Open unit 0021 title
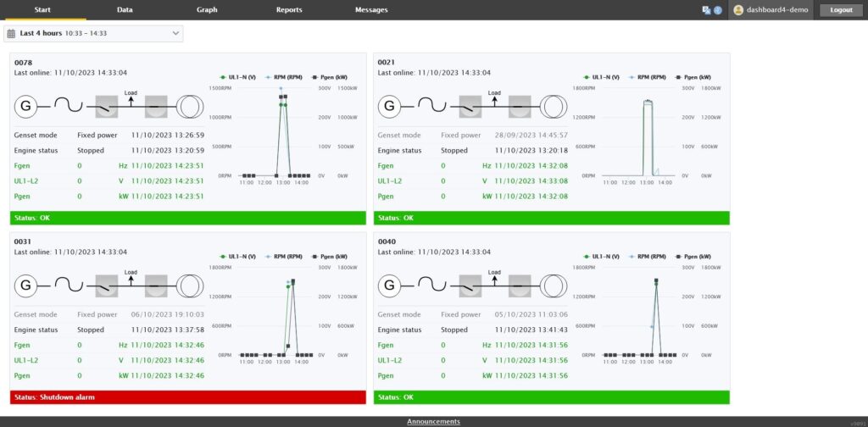Screen dimensions: 868x427 [x=387, y=63]
